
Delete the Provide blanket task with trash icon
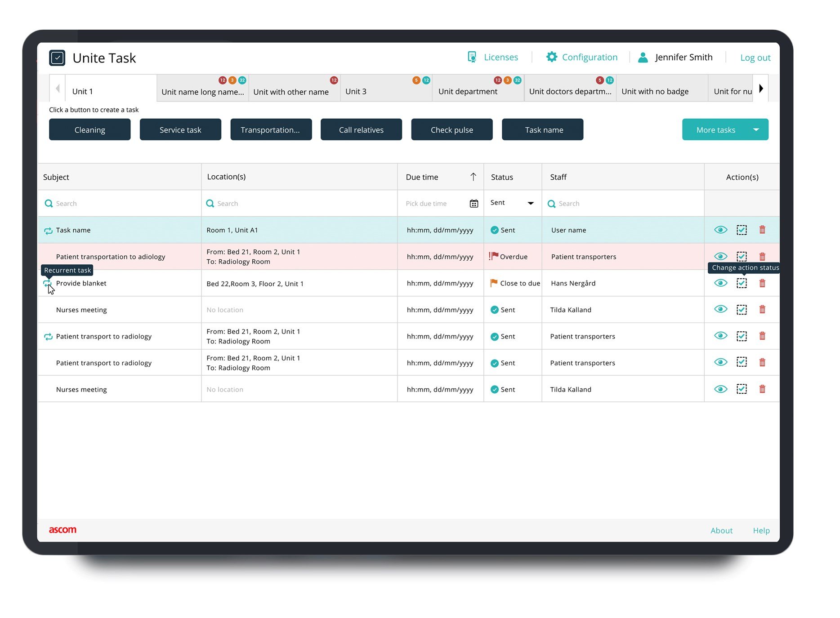[x=762, y=283]
